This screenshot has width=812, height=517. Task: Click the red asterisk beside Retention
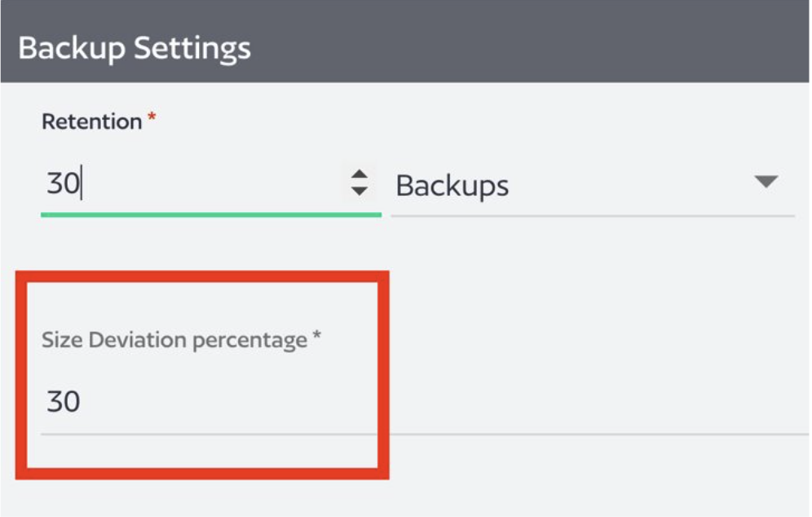point(151,119)
